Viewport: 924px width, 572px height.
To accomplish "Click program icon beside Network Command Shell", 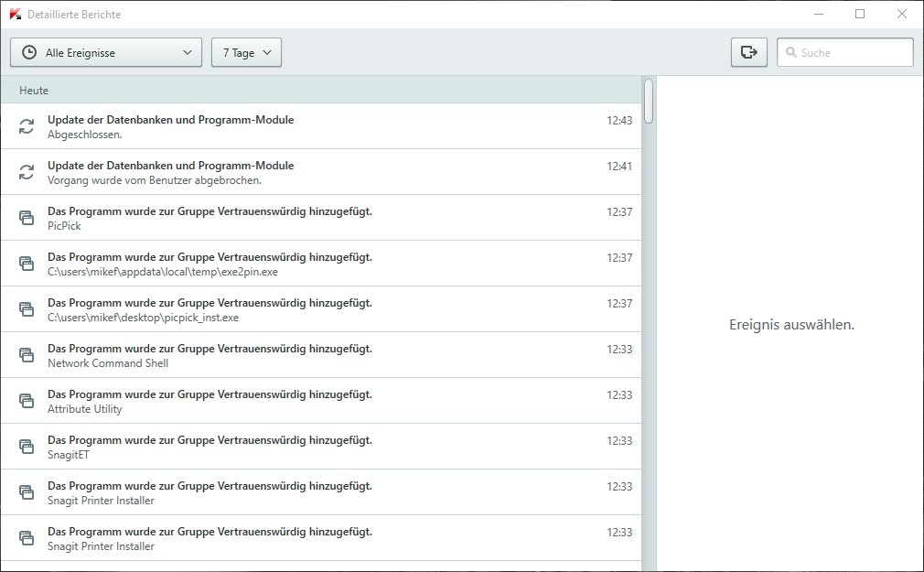I will pos(27,355).
